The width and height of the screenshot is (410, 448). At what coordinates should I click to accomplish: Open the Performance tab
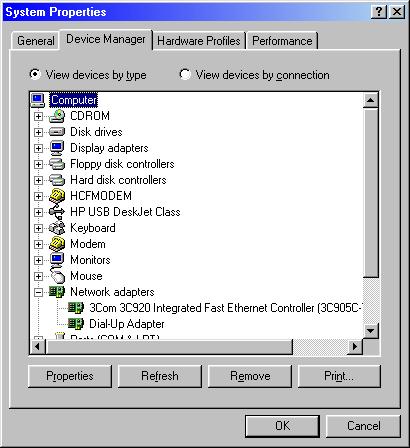point(282,41)
